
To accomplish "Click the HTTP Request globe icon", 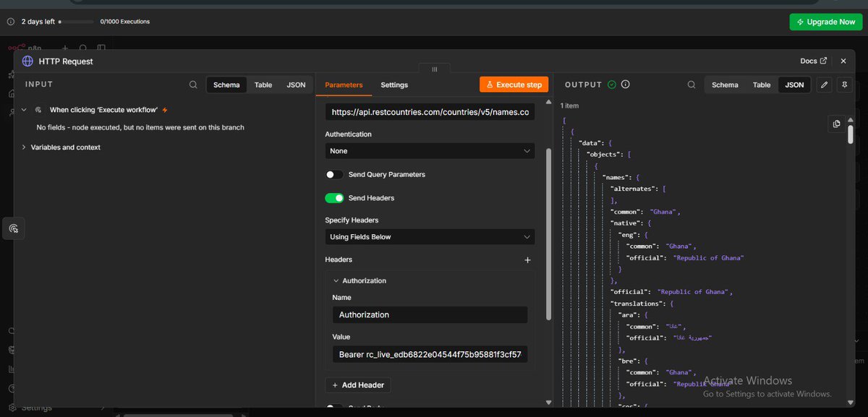I will pyautogui.click(x=27, y=61).
